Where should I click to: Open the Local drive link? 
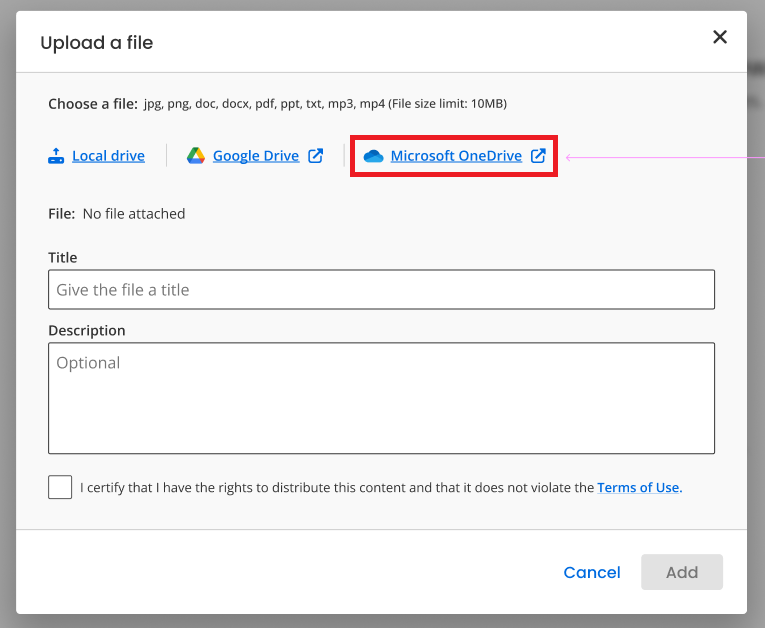[108, 156]
